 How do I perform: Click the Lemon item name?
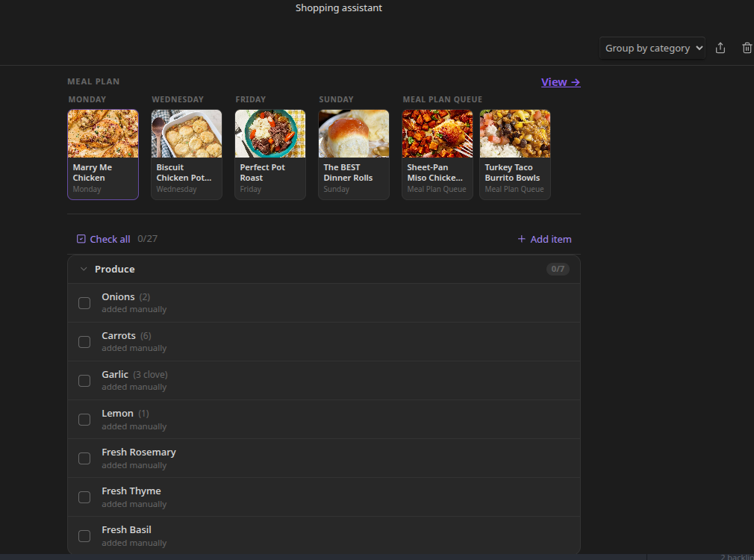[117, 413]
